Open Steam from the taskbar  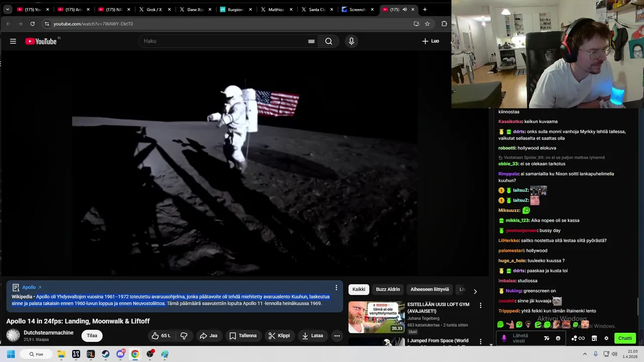(x=106, y=354)
